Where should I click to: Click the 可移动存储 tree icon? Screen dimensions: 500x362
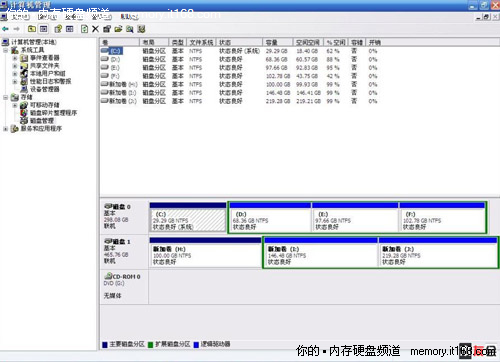[x=24, y=105]
